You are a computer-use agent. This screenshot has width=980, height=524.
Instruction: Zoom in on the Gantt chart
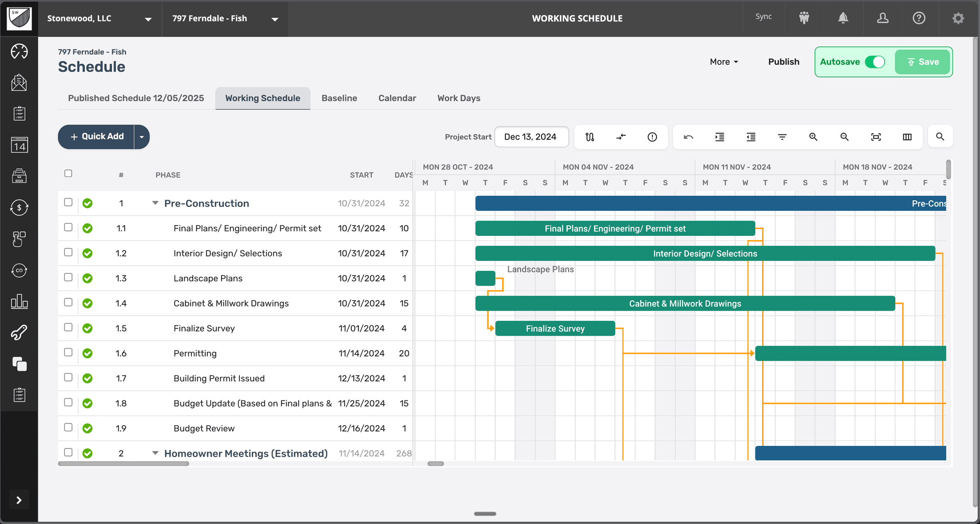coord(813,137)
